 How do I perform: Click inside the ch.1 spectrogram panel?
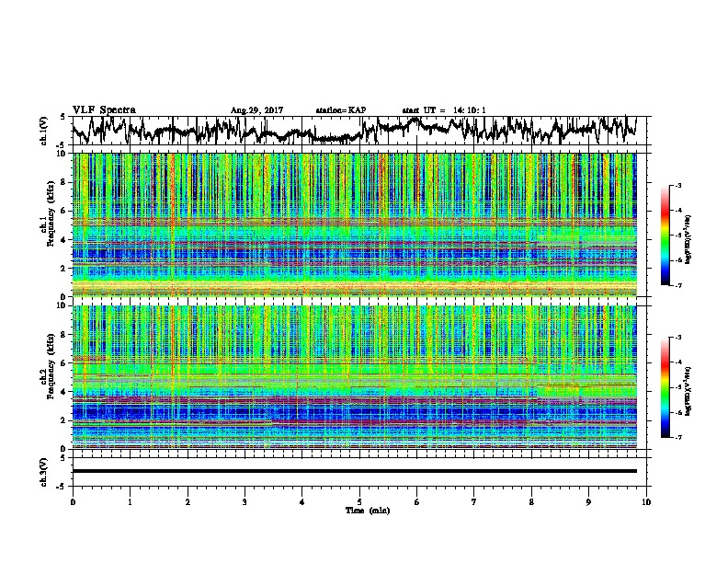(x=354, y=224)
